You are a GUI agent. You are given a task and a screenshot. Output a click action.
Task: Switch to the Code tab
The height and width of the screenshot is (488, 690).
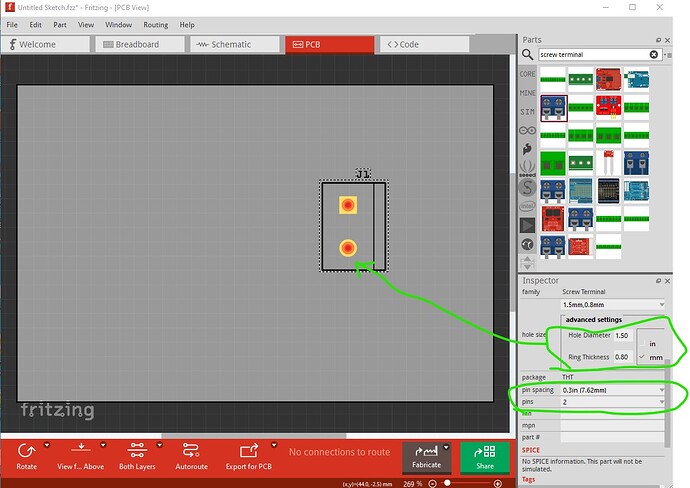pyautogui.click(x=424, y=44)
